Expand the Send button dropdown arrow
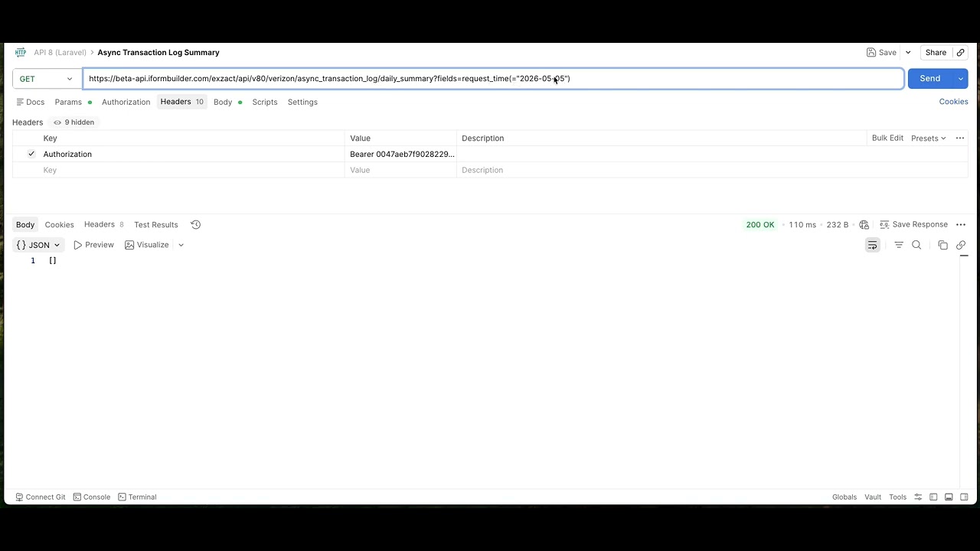Screen dimensions: 980x551 [x=960, y=79]
